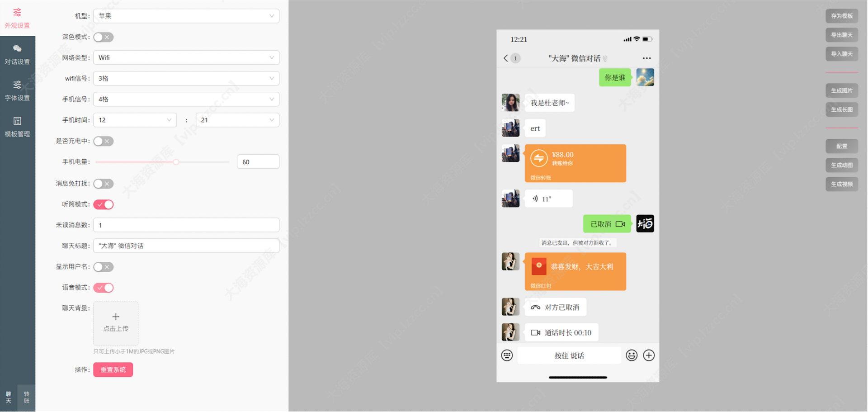Select the 聊天 tab at sidebar bottom
This screenshot has width=868, height=412.
click(9, 398)
